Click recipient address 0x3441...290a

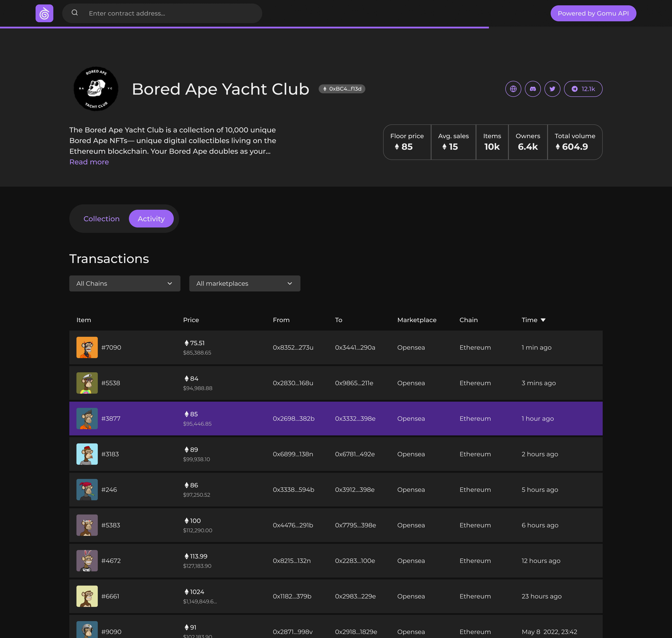[355, 348]
